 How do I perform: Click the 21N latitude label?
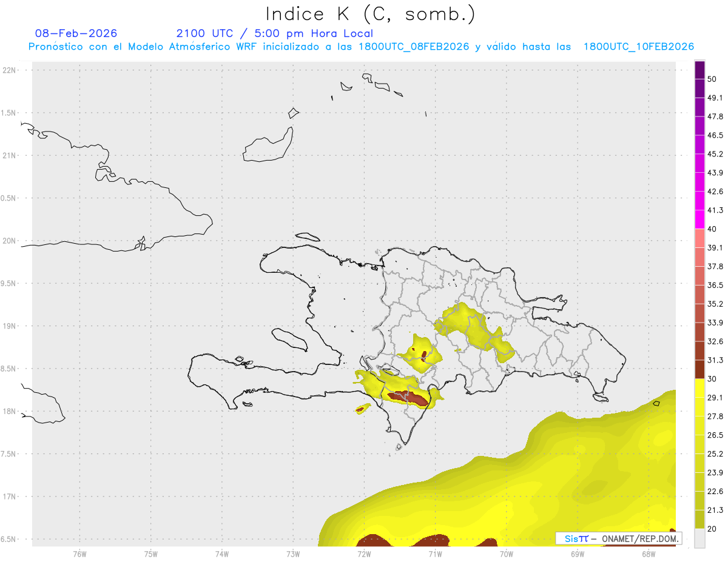(x=9, y=156)
